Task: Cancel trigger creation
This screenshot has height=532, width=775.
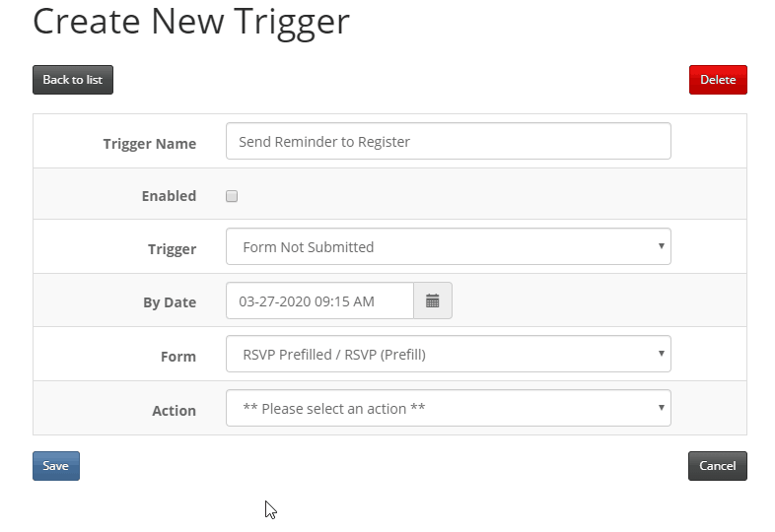Action: pos(718,466)
